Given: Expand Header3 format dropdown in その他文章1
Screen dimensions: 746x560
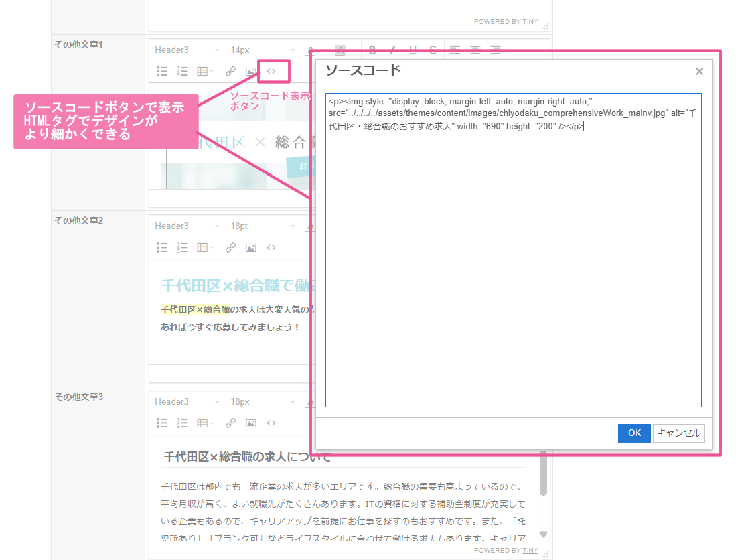Looking at the screenshot, I should (187, 50).
